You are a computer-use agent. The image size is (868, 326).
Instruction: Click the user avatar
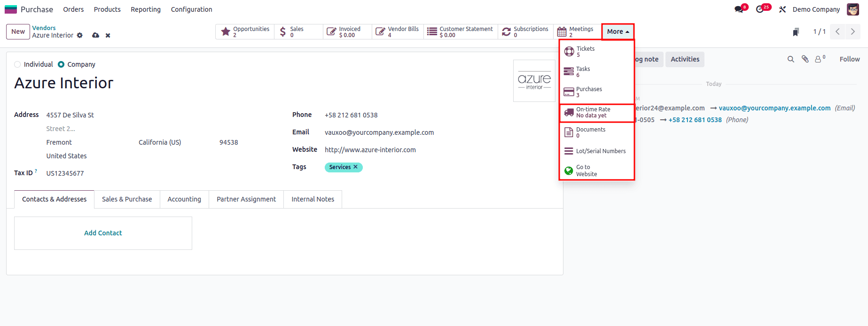pyautogui.click(x=852, y=9)
